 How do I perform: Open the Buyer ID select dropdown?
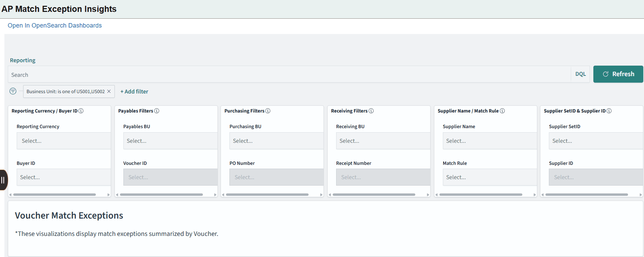(x=64, y=177)
